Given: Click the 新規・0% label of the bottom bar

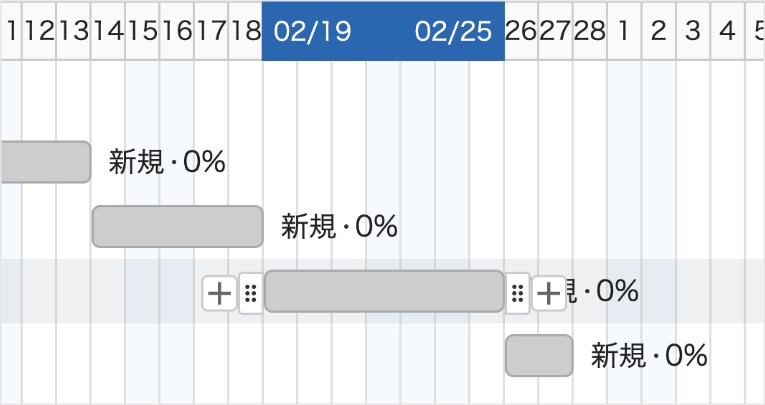Looking at the screenshot, I should (649, 355).
